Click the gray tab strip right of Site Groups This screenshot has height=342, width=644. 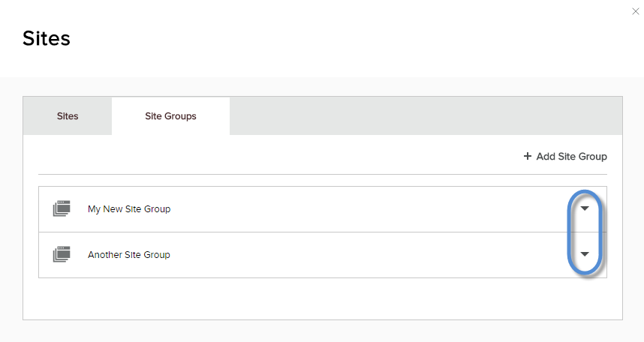coord(420,116)
